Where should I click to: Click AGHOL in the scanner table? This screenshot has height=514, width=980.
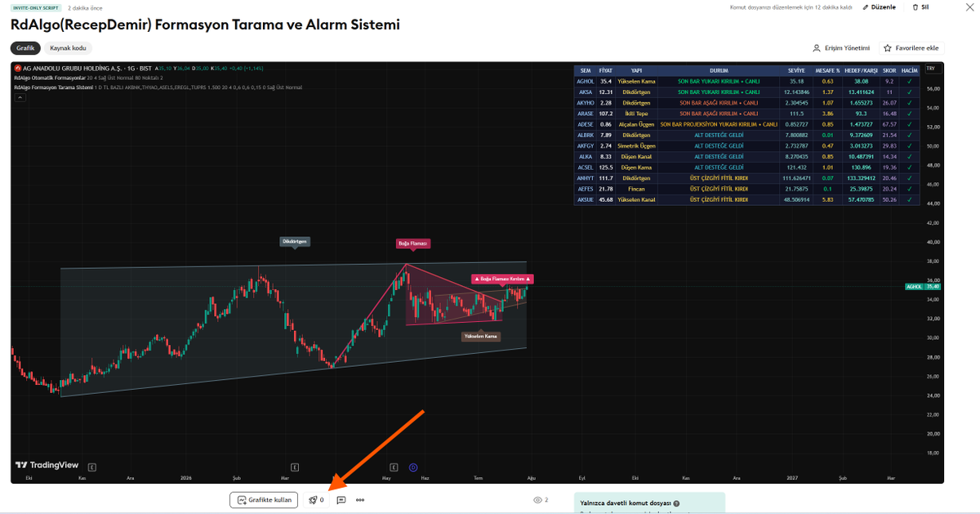(x=586, y=82)
